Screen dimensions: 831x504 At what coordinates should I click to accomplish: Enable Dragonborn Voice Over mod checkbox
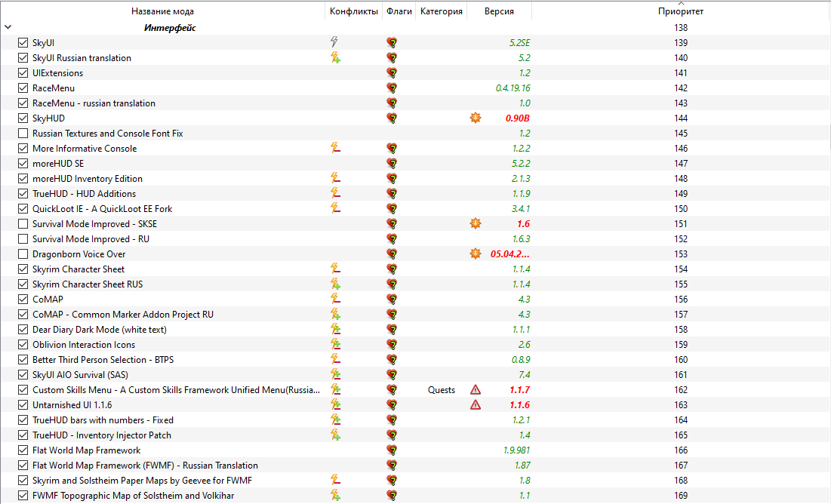(x=23, y=254)
